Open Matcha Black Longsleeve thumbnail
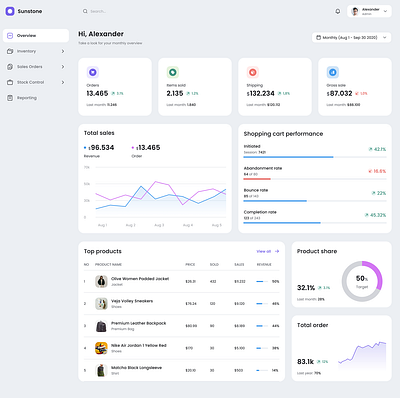This screenshot has height=398, width=400. point(101,370)
